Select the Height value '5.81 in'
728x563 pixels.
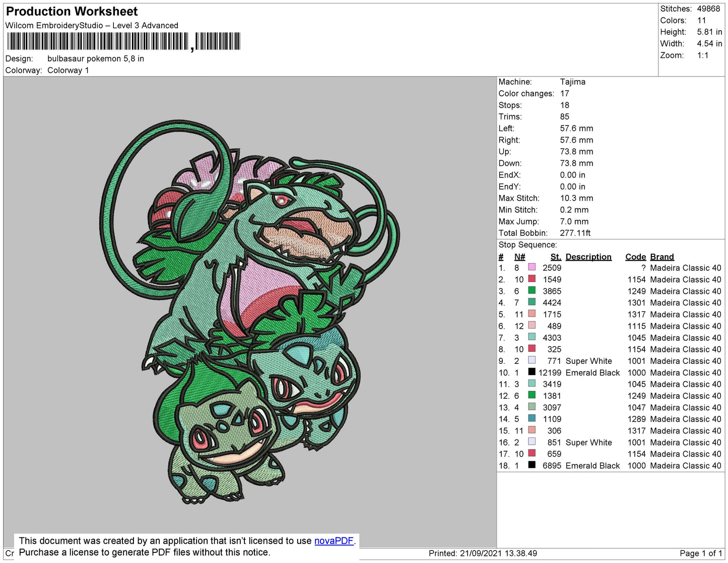[709, 32]
